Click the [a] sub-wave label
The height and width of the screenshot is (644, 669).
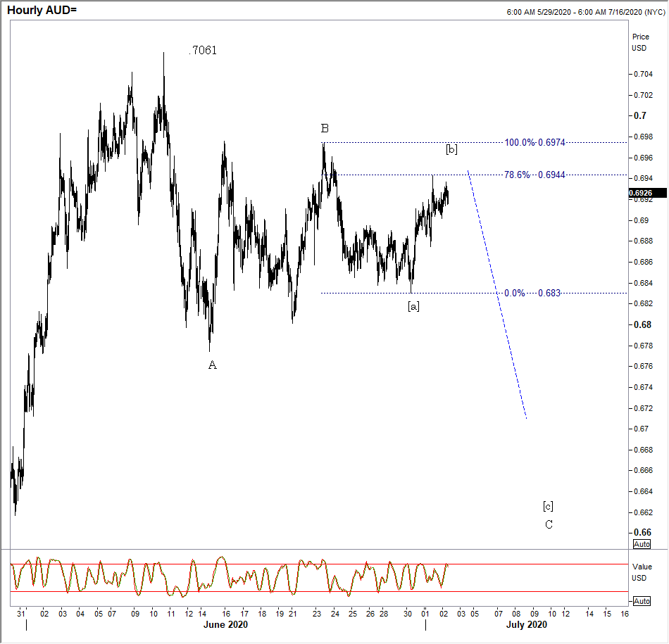pyautogui.click(x=413, y=306)
